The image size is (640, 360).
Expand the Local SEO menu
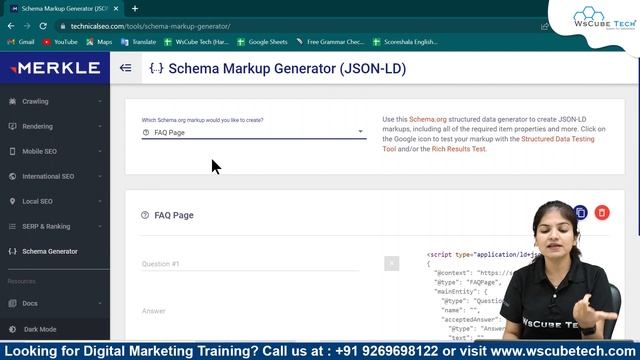(55, 201)
